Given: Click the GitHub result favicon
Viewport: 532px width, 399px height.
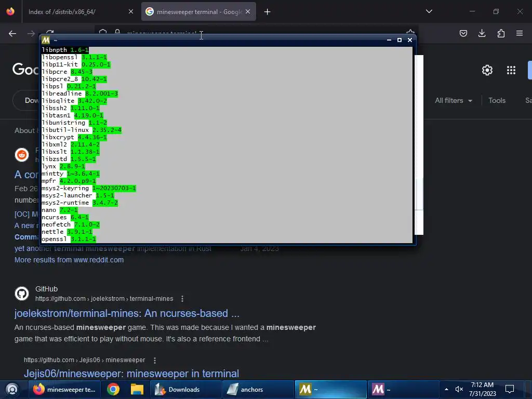Looking at the screenshot, I should (22, 294).
